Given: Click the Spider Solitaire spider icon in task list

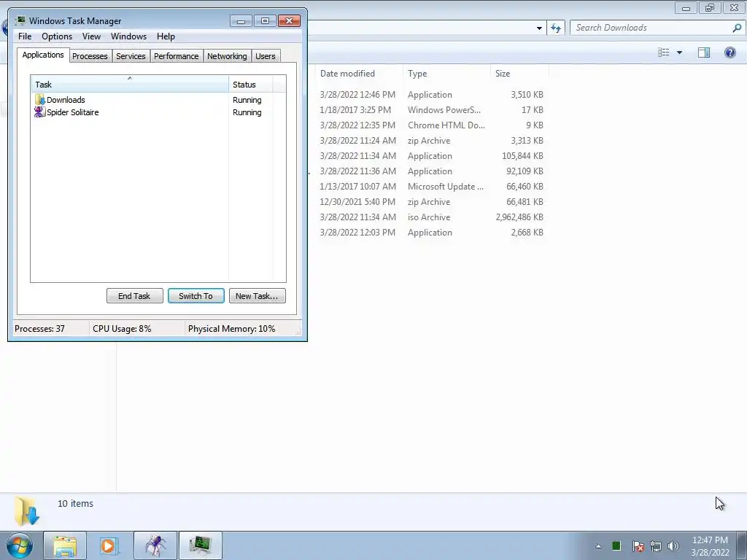Looking at the screenshot, I should tap(40, 112).
